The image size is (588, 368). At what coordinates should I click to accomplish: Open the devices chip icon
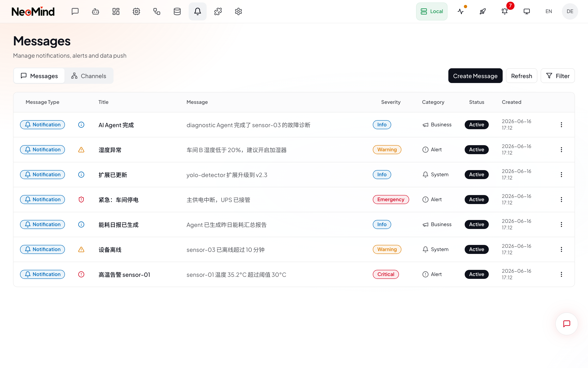pos(136,11)
